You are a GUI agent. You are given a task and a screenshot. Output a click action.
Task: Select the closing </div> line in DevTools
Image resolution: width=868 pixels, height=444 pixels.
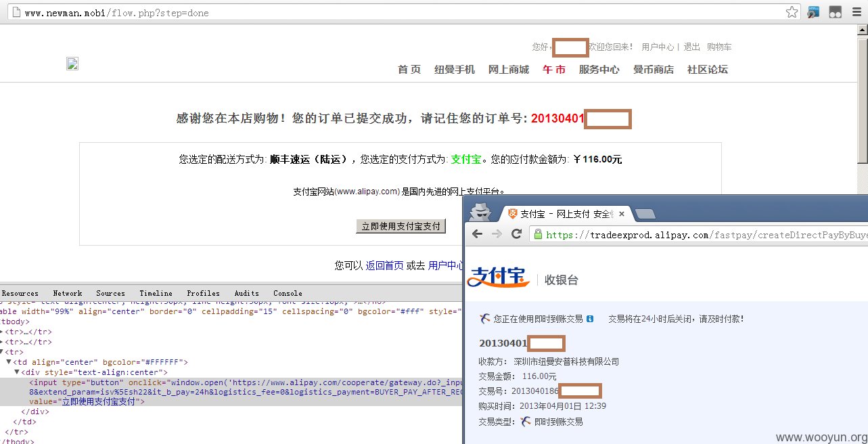click(35, 412)
